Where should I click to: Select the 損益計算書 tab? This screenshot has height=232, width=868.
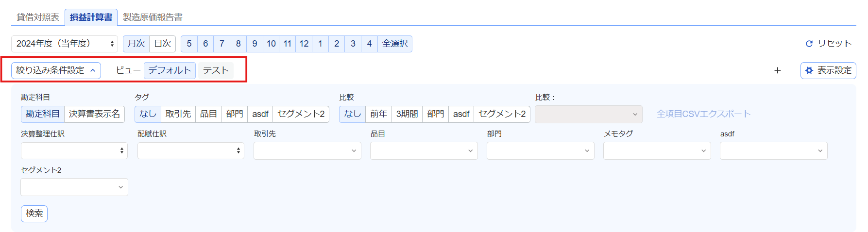click(x=91, y=17)
